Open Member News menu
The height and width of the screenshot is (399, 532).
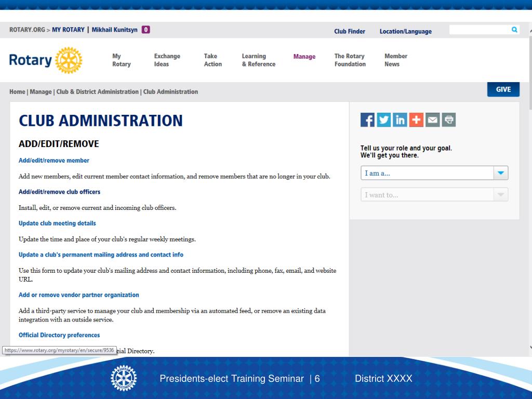coord(395,60)
